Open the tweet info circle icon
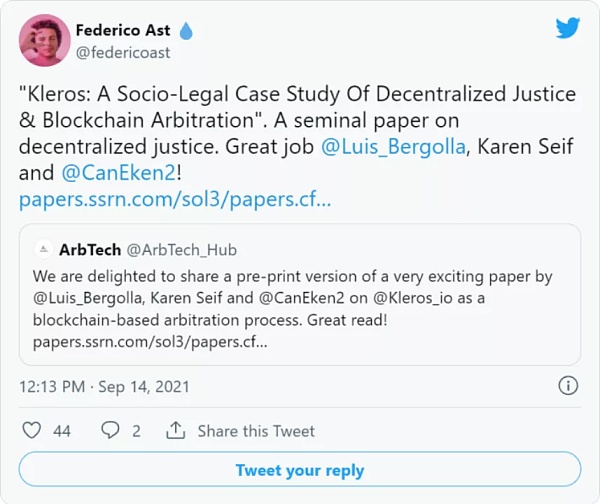 567,385
